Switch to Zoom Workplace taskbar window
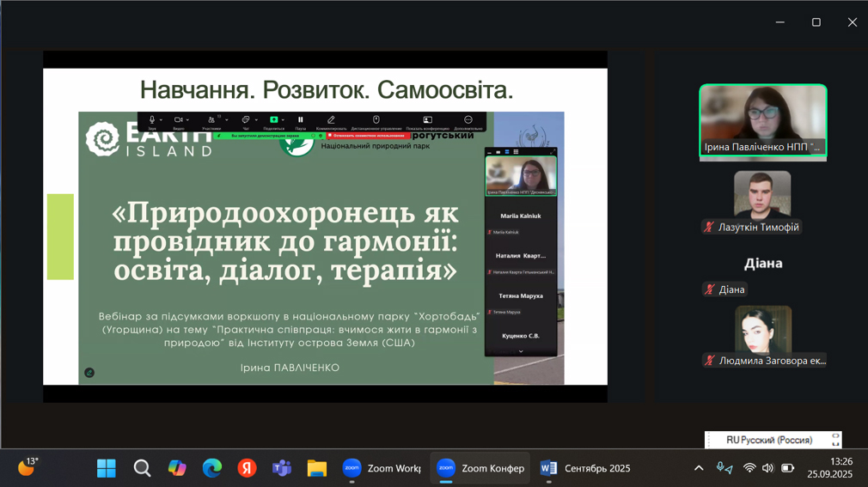This screenshot has height=487, width=868. point(382,468)
